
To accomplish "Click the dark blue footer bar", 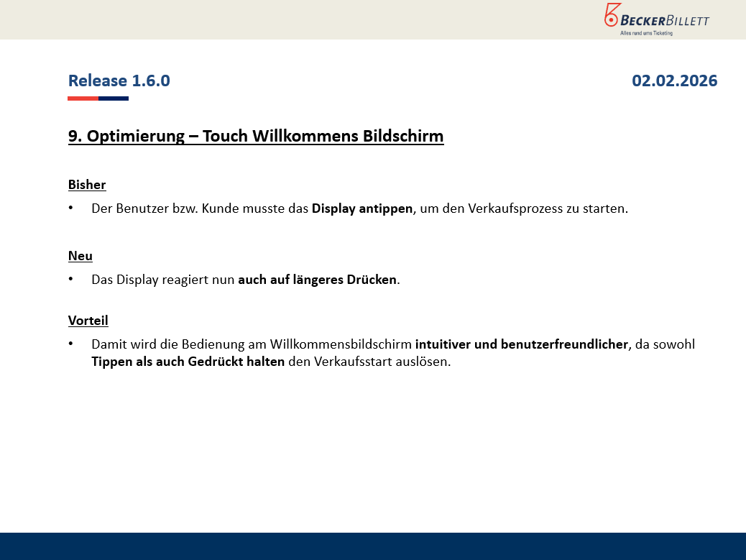I will [x=373, y=546].
